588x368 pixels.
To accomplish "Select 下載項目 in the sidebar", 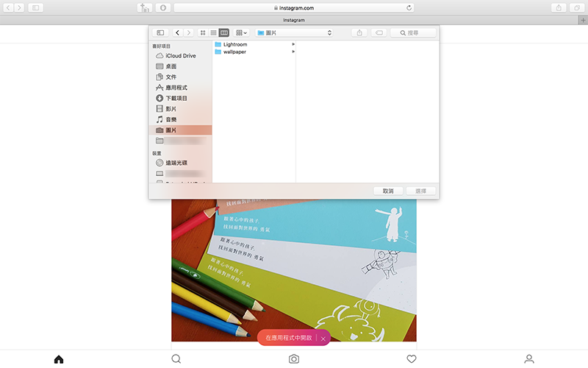I will coord(176,98).
